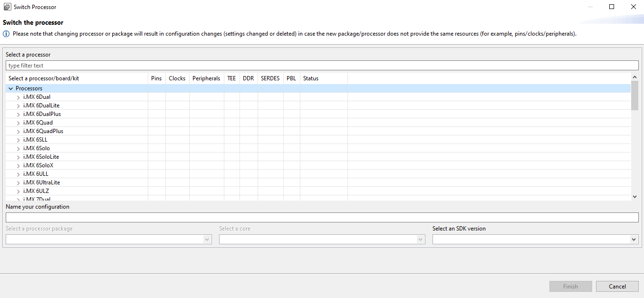The width and height of the screenshot is (644, 298).
Task: Select i.MX 6DualLite in the list
Action: tap(41, 106)
